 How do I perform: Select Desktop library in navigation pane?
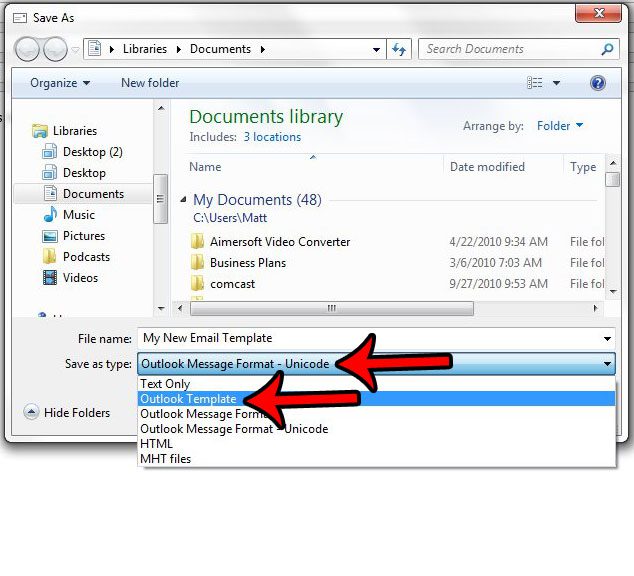coord(84,173)
